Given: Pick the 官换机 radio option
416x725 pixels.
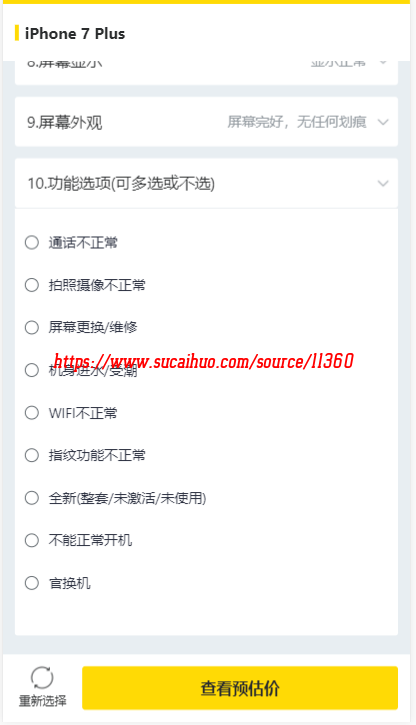Looking at the screenshot, I should click(32, 583).
